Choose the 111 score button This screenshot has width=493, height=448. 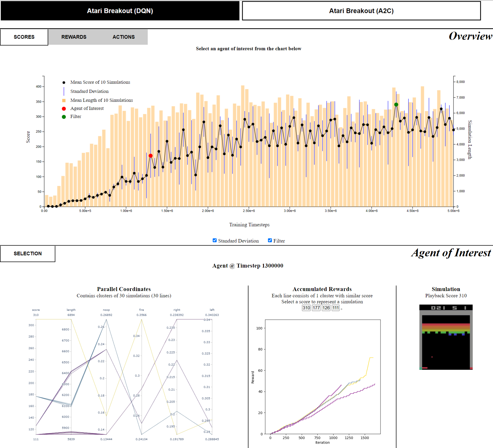click(336, 308)
